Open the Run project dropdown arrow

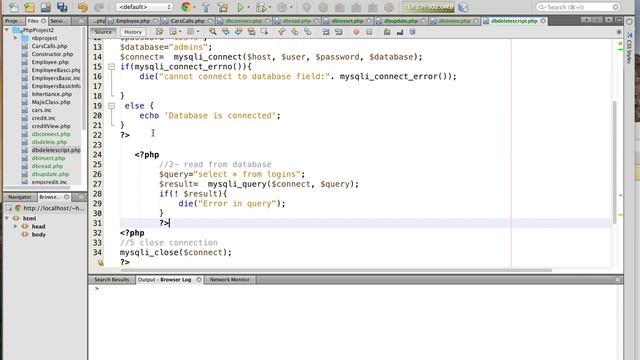pyautogui.click(x=248, y=7)
